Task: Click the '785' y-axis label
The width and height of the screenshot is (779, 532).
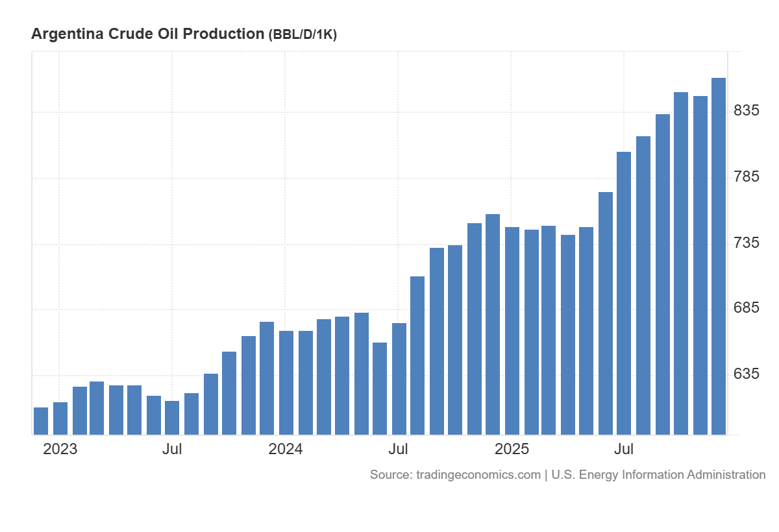Action: tap(746, 176)
